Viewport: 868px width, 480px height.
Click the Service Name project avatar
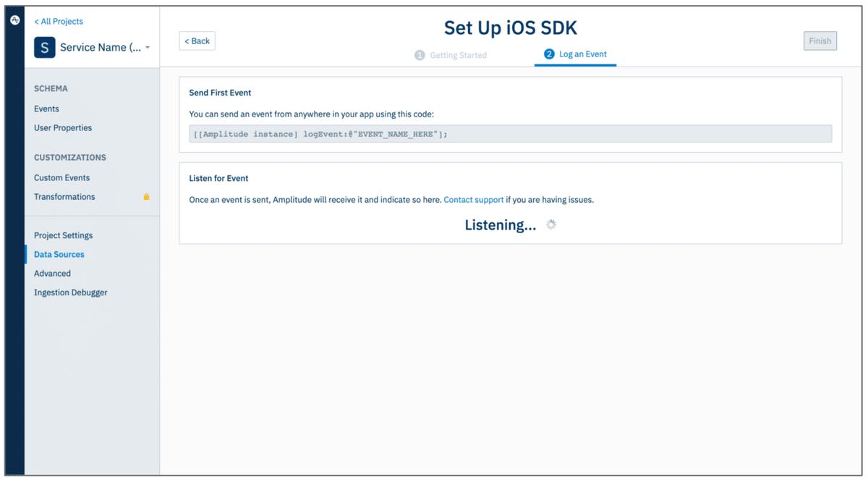click(x=45, y=48)
